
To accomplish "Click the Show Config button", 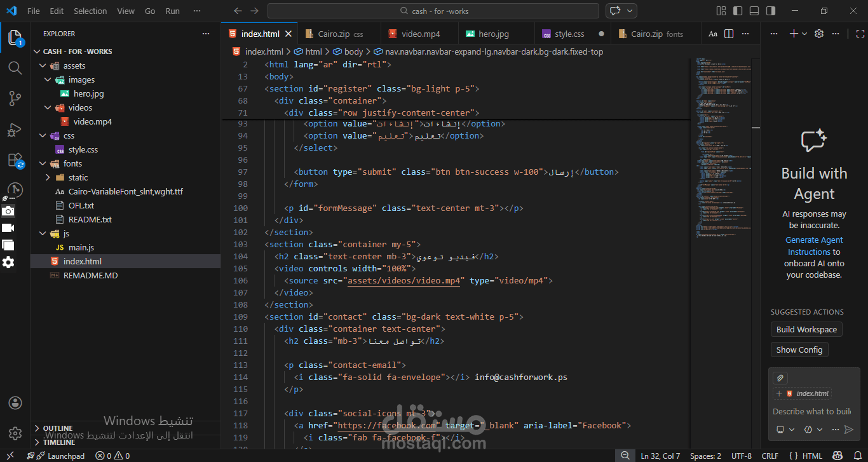I will coord(799,350).
